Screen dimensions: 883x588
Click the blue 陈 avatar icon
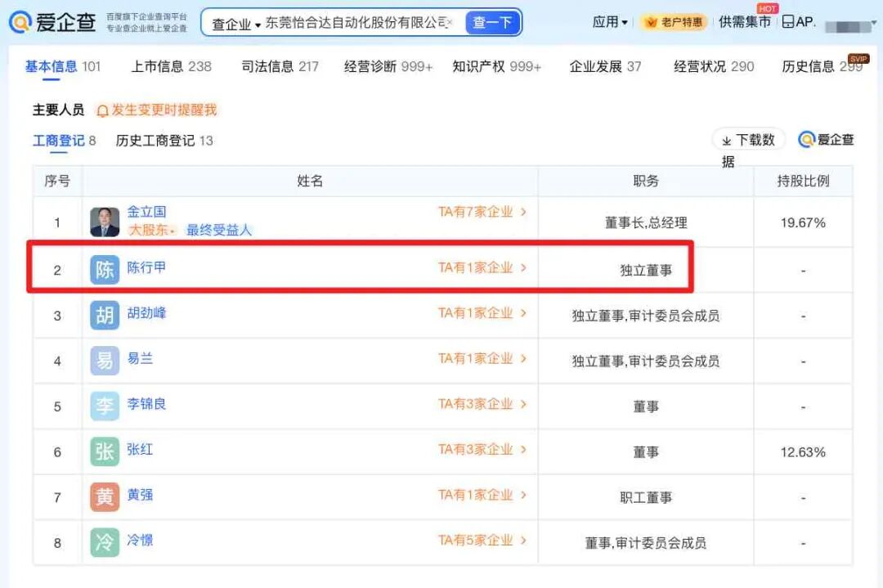[105, 270]
